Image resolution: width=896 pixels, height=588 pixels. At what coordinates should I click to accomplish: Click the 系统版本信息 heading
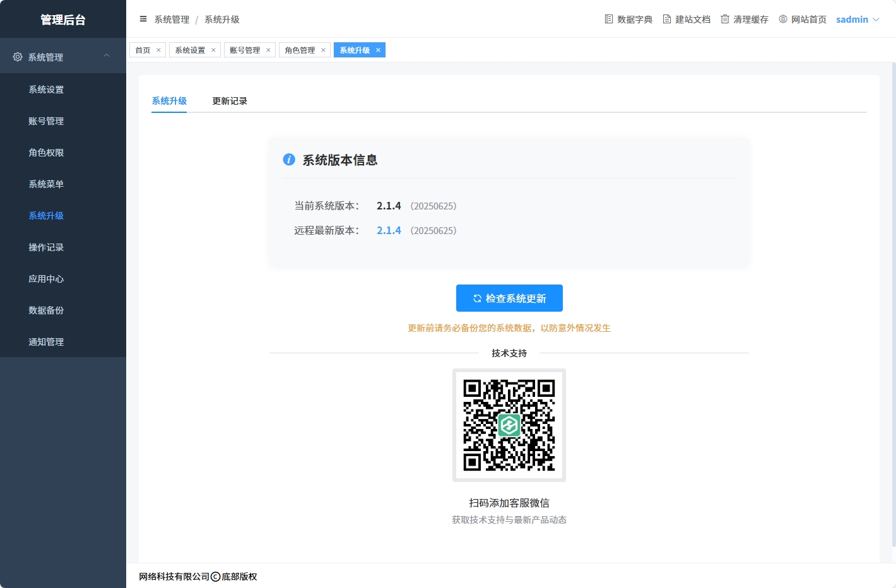(x=340, y=160)
